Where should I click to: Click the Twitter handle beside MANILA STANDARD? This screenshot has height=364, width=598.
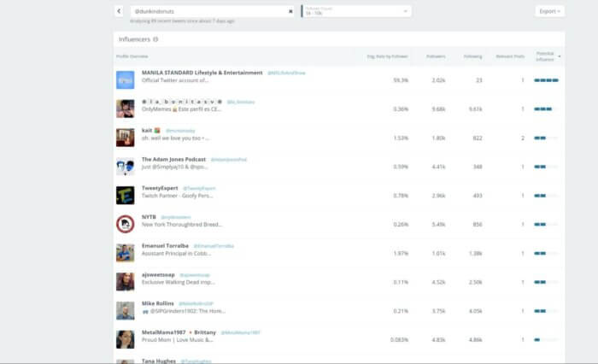click(x=286, y=73)
